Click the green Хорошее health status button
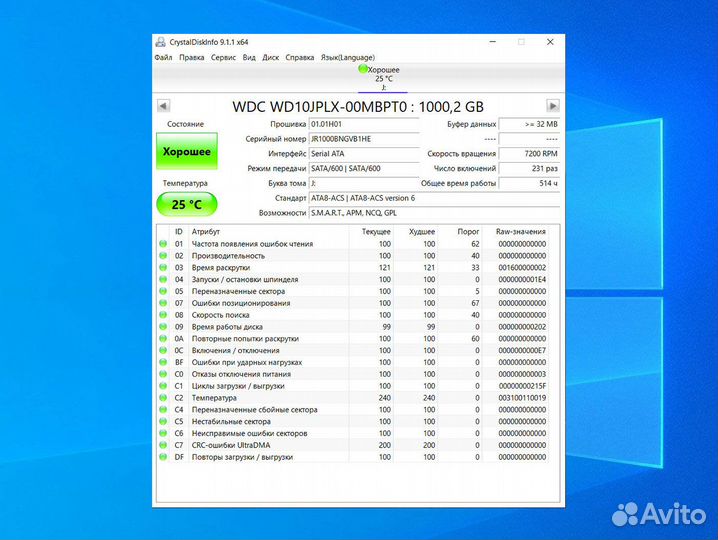718x540 pixels. [x=187, y=151]
